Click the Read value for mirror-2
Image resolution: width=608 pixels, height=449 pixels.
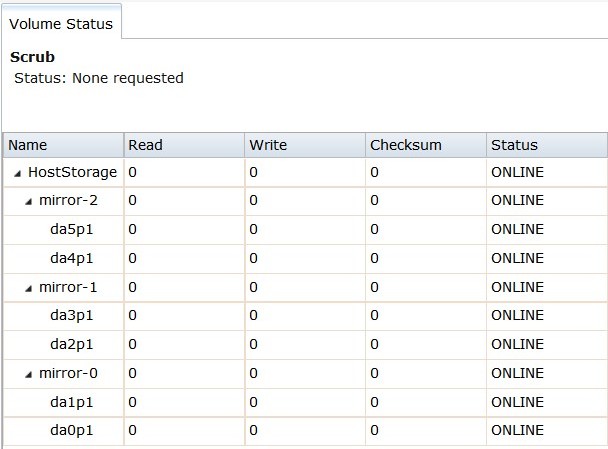tap(133, 200)
